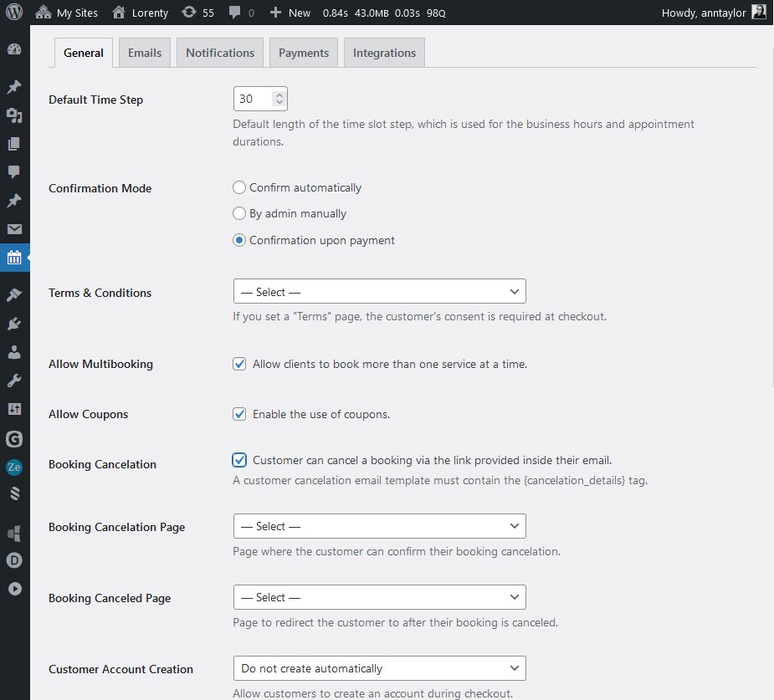
Task: Click the updates refresh icon showing 55
Action: (189, 13)
